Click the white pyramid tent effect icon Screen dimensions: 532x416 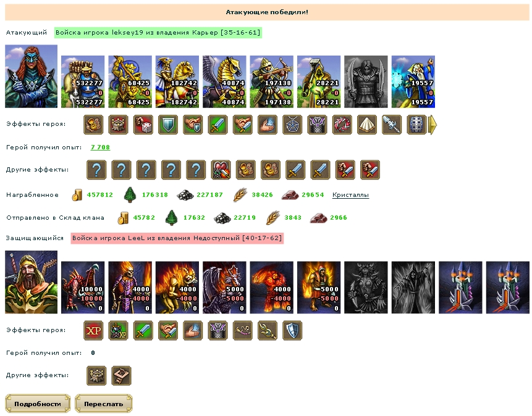367,125
